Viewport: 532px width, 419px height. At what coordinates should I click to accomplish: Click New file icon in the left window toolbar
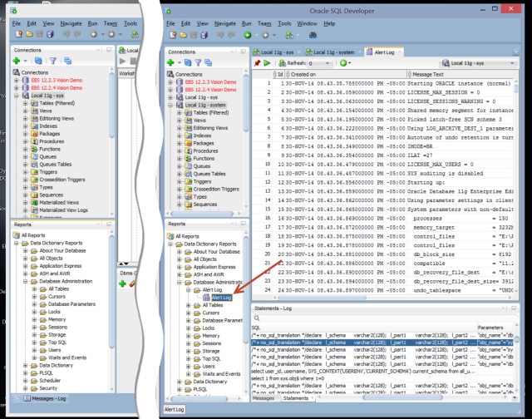click(x=18, y=34)
